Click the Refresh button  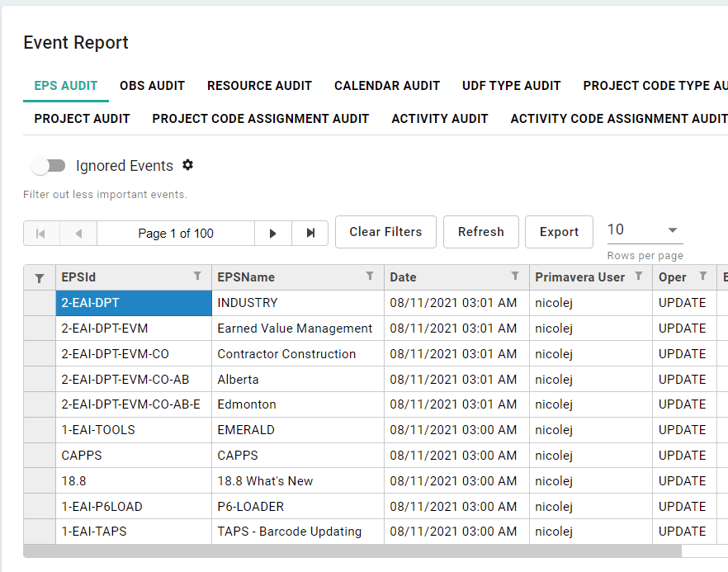pos(480,232)
